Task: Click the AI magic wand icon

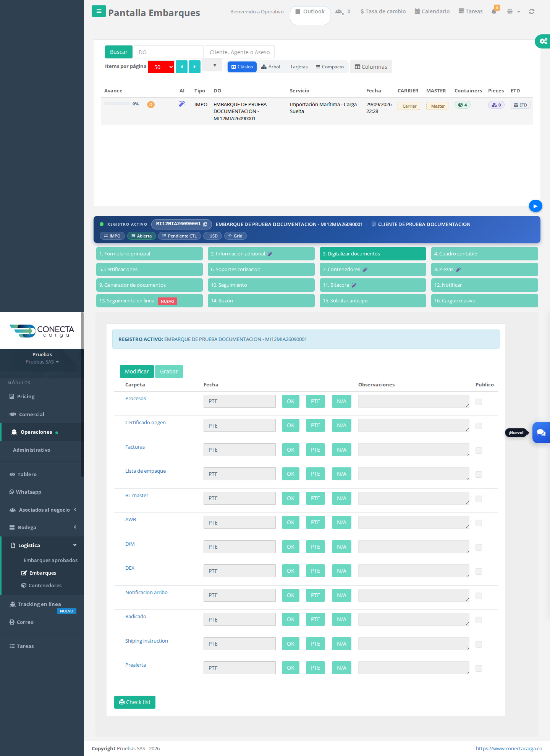Action: click(x=182, y=104)
